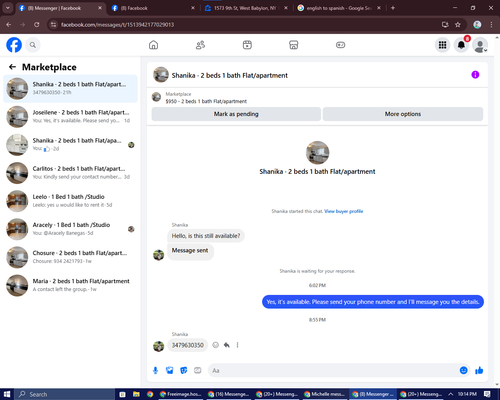This screenshot has height=400, width=500.
Task: Send a thumbs up like
Action: click(479, 370)
